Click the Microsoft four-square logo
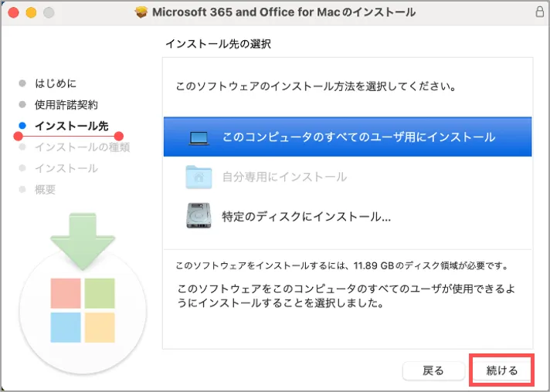This screenshot has width=550, height=392. click(x=83, y=310)
